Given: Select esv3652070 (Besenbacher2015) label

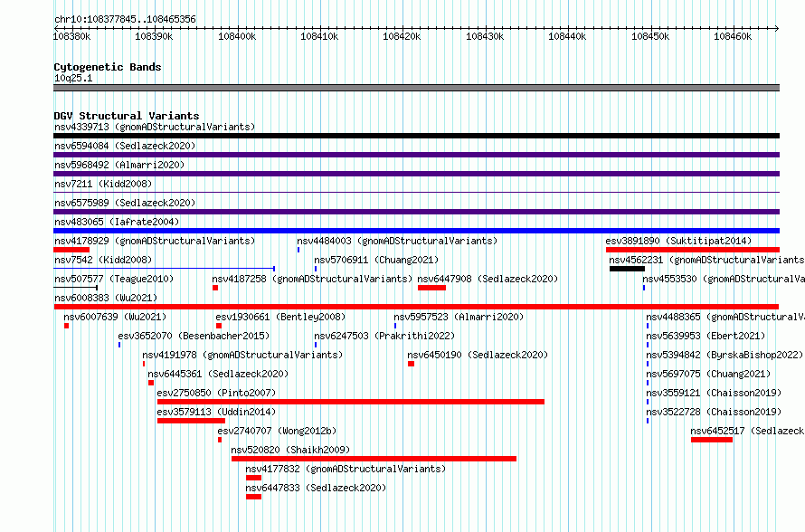Looking at the screenshot, I should (x=194, y=336).
